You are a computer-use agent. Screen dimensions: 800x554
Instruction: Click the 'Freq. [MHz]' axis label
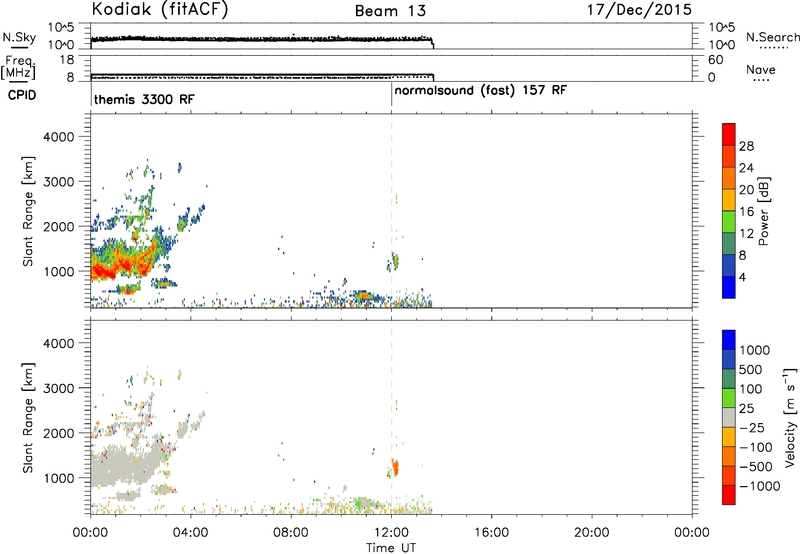click(x=18, y=67)
